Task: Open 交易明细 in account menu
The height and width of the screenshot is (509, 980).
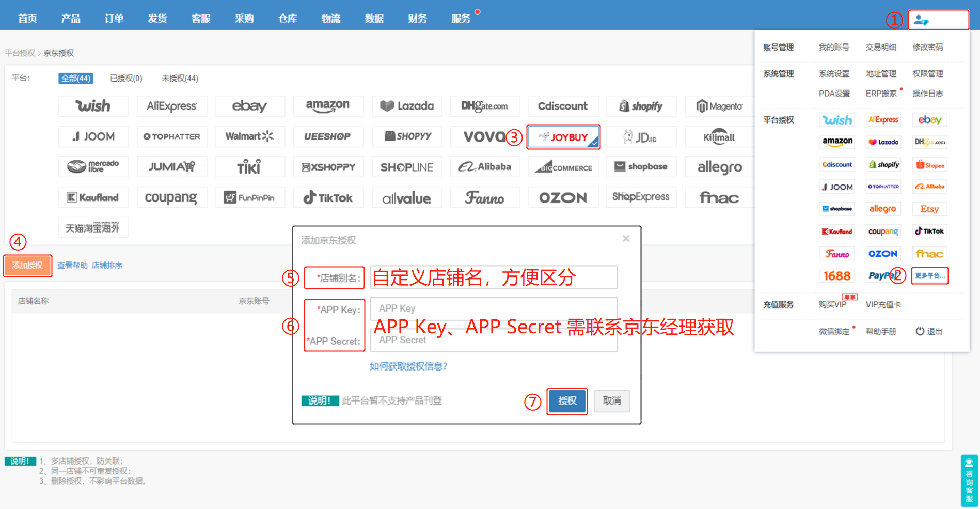Action: click(x=881, y=48)
